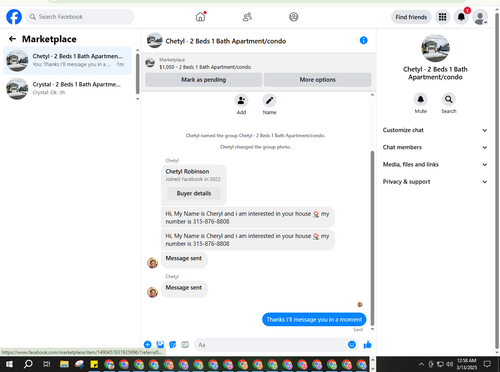Open Windows taskbar search
Screen dimensions: 500x372
28,364
